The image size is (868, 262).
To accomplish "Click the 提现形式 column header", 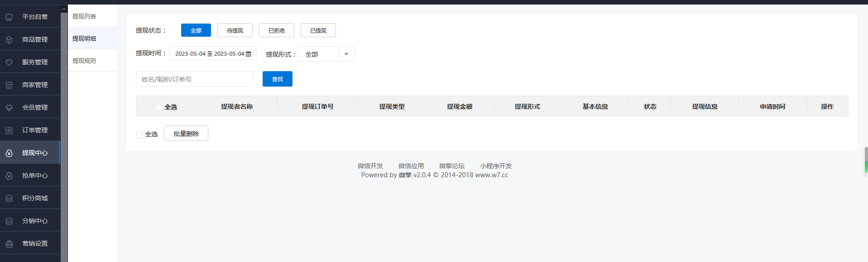I will tap(528, 107).
